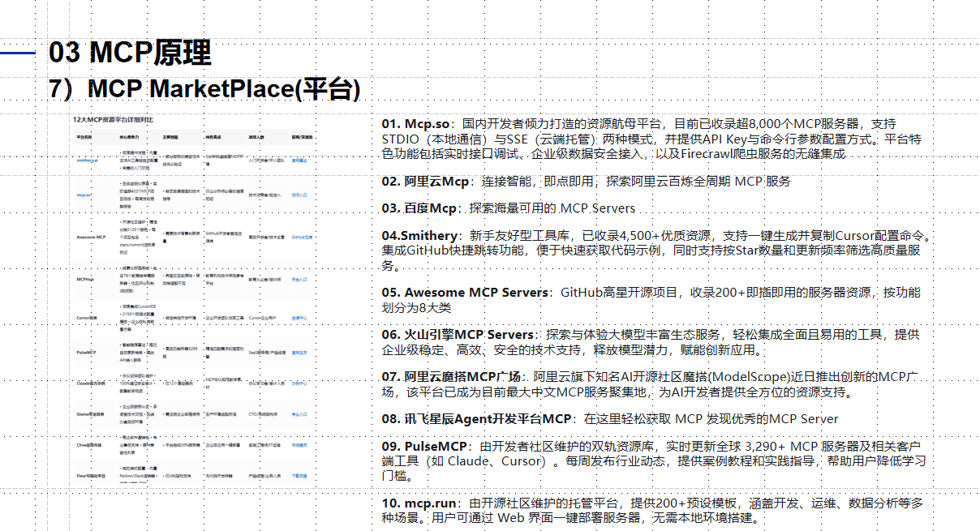Open the "GitHub仓库" link in Awesome MCP row

click(x=302, y=237)
